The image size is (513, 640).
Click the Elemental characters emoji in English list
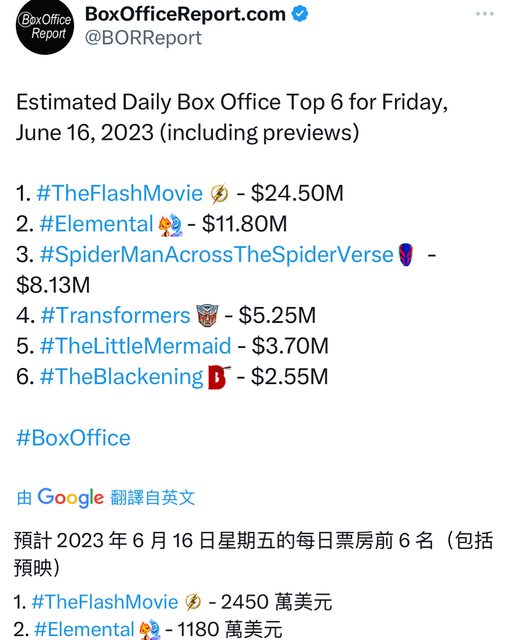171,224
